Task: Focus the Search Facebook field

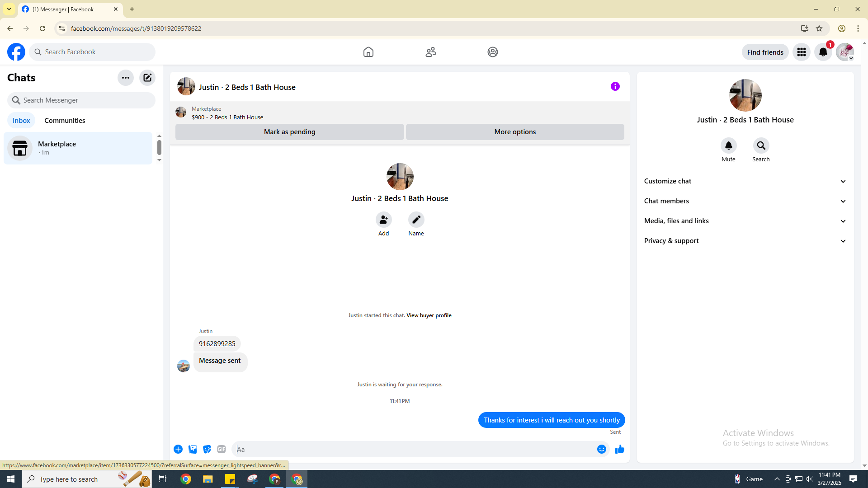Action: tap(92, 52)
